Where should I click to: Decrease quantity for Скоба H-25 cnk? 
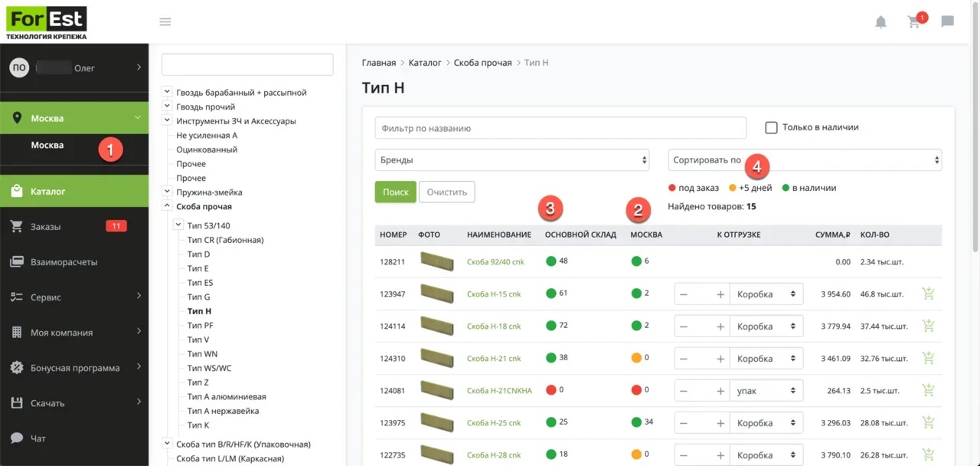click(684, 423)
